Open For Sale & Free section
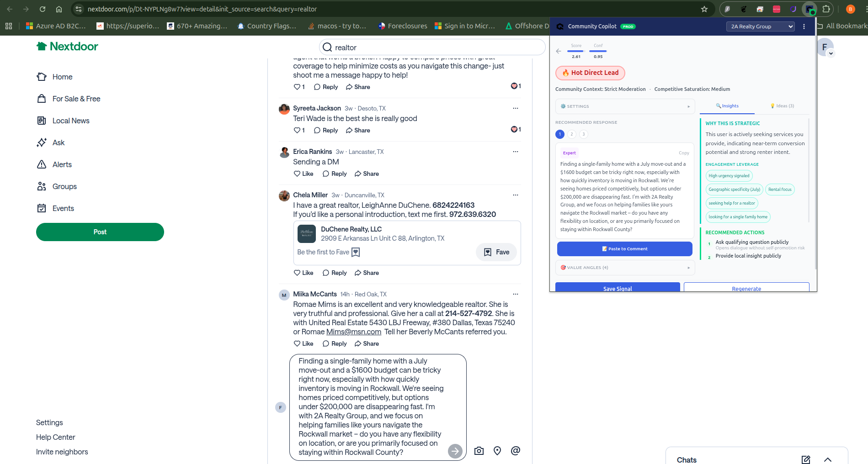868x464 pixels. (68, 99)
